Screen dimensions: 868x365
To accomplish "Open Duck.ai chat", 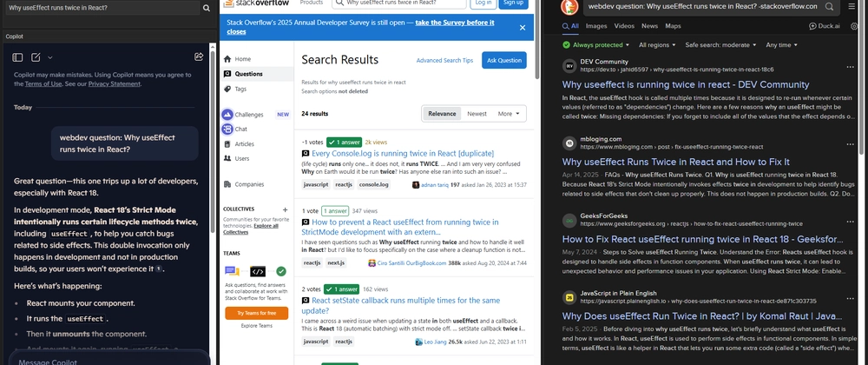I will click(x=825, y=26).
